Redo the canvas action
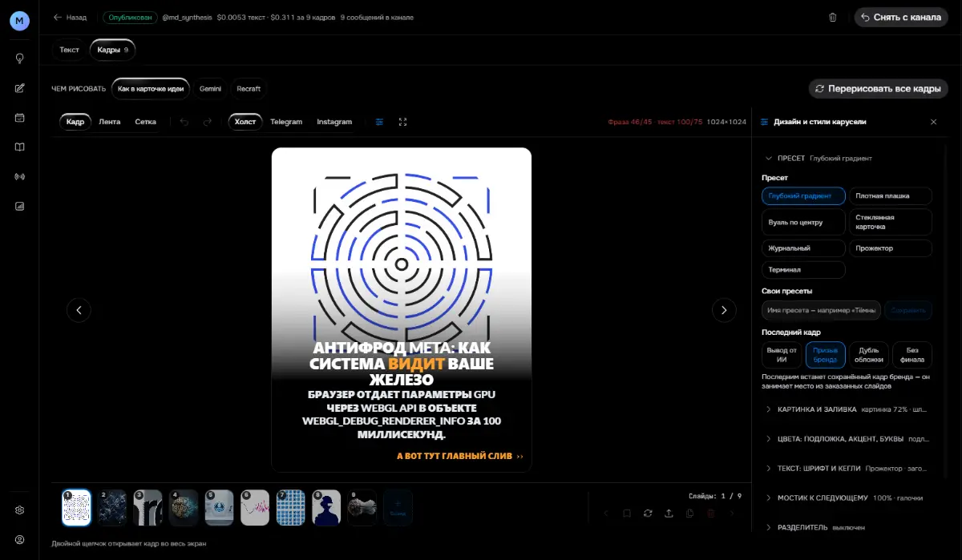Image resolution: width=962 pixels, height=560 pixels. (x=208, y=122)
